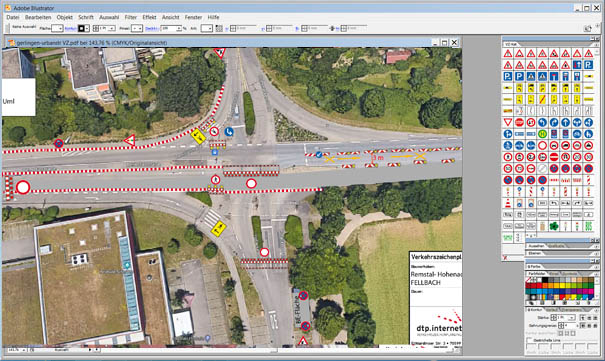This screenshot has width=605, height=361.
Task: Open the Ansicht menu
Action: click(x=171, y=17)
